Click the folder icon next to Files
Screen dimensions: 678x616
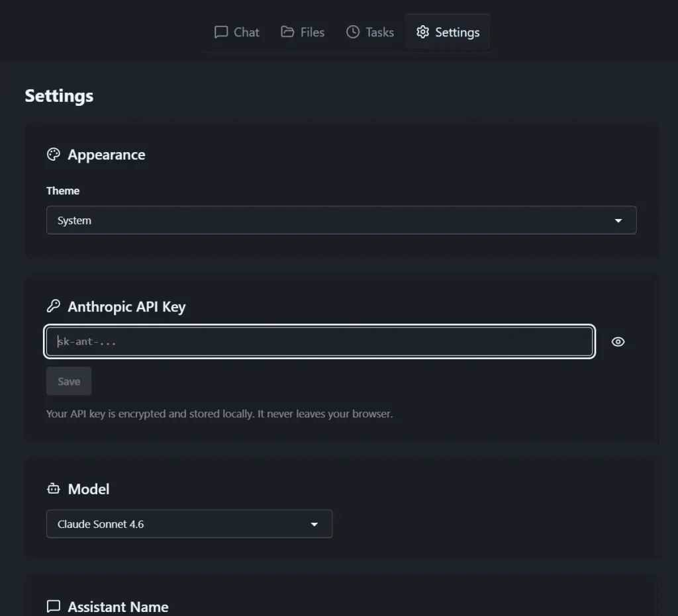click(x=287, y=32)
